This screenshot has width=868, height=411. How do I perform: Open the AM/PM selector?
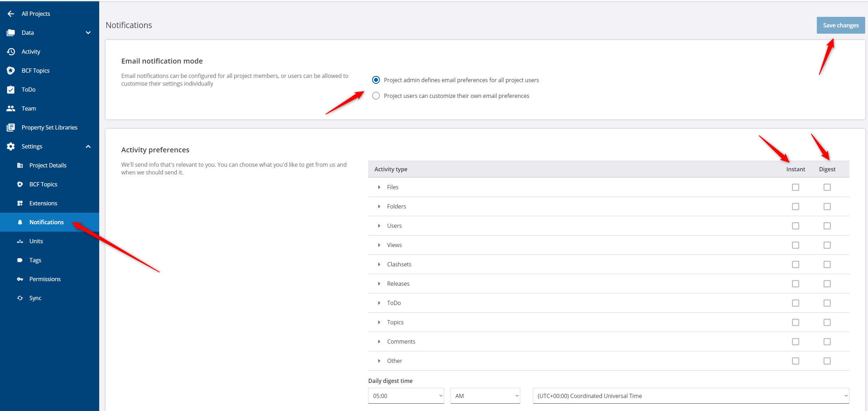(485, 396)
